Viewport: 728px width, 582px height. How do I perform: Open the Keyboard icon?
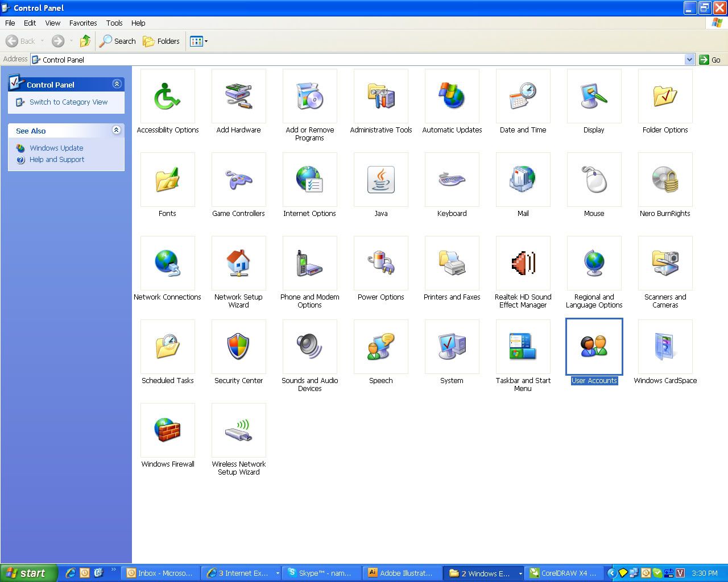tap(452, 180)
